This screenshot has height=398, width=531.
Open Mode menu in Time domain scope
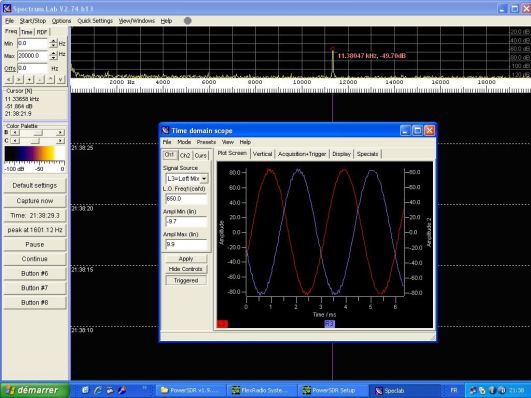[x=184, y=142]
